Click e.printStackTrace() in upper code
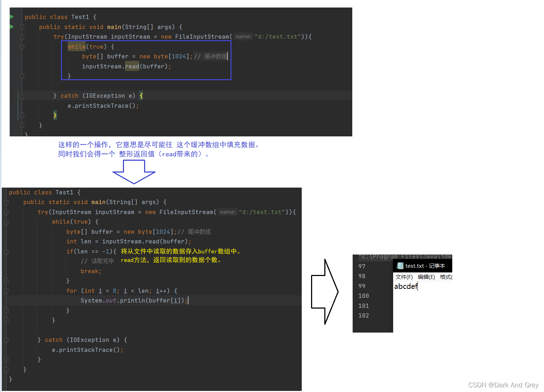This screenshot has height=392, width=544. (103, 106)
